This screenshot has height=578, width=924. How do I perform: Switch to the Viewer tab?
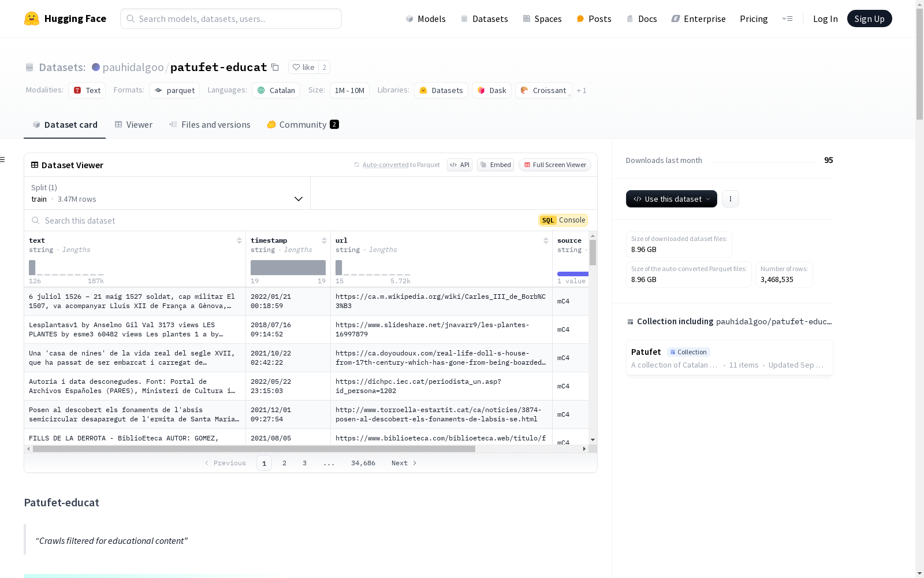pos(133,125)
